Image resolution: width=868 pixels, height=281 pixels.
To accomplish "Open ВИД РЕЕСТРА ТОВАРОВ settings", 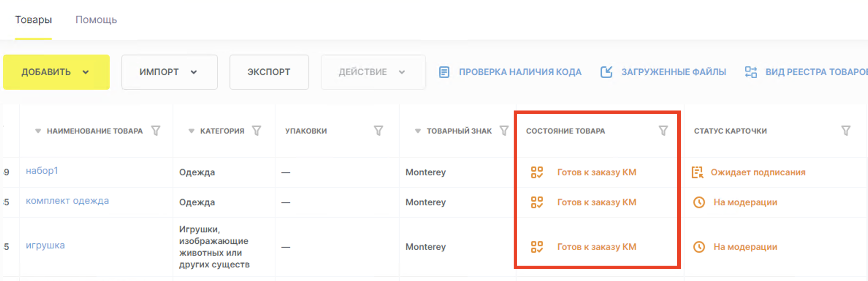I will tap(816, 72).
